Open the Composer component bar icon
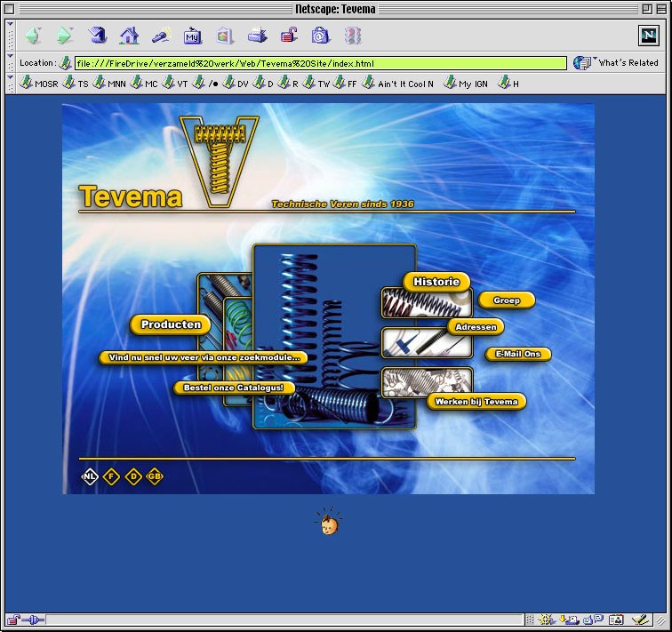This screenshot has height=632, width=672. click(x=639, y=620)
